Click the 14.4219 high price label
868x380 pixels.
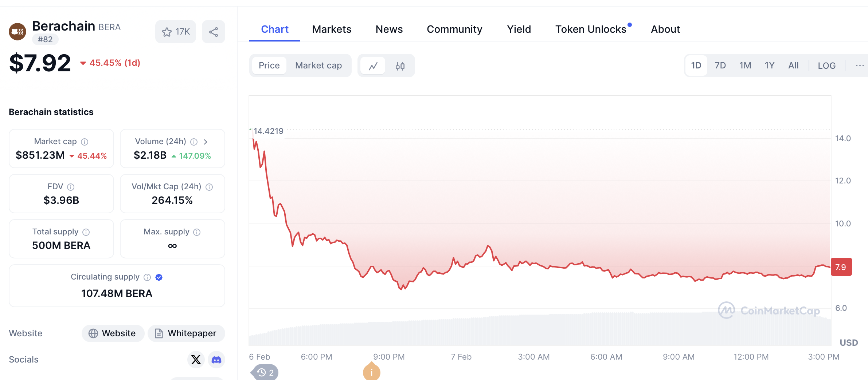click(x=269, y=131)
